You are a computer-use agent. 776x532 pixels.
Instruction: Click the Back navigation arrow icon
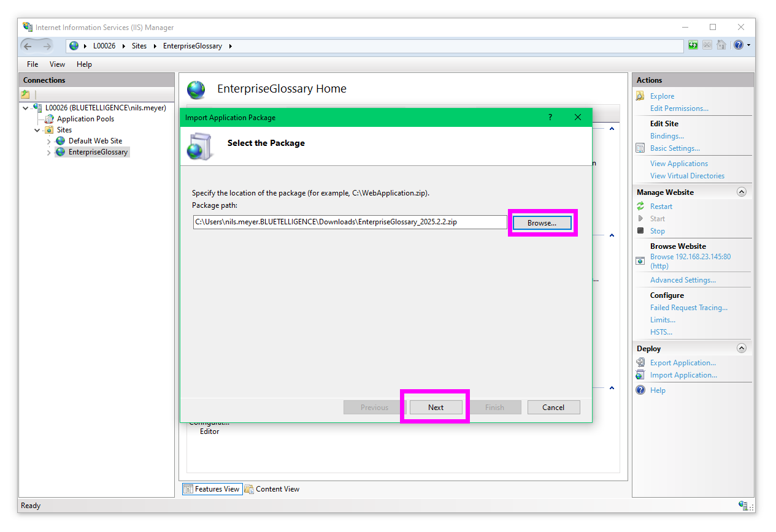coord(28,46)
